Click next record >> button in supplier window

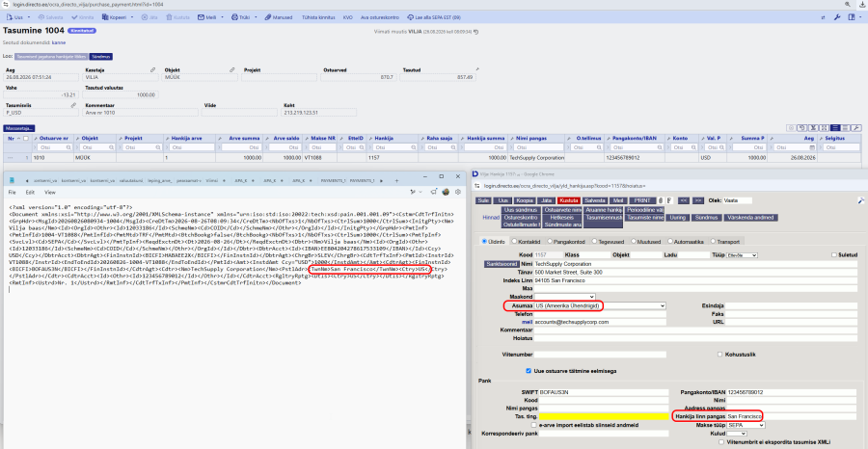point(697,200)
